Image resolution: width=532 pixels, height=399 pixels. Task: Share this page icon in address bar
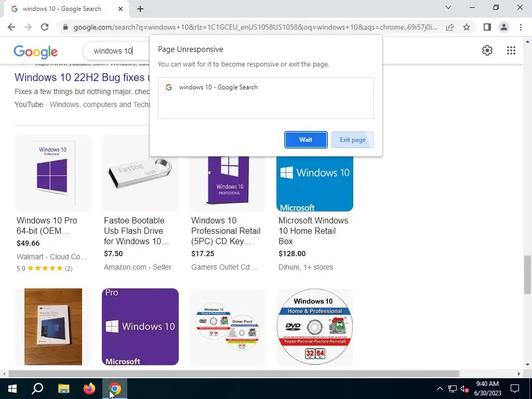tap(450, 27)
